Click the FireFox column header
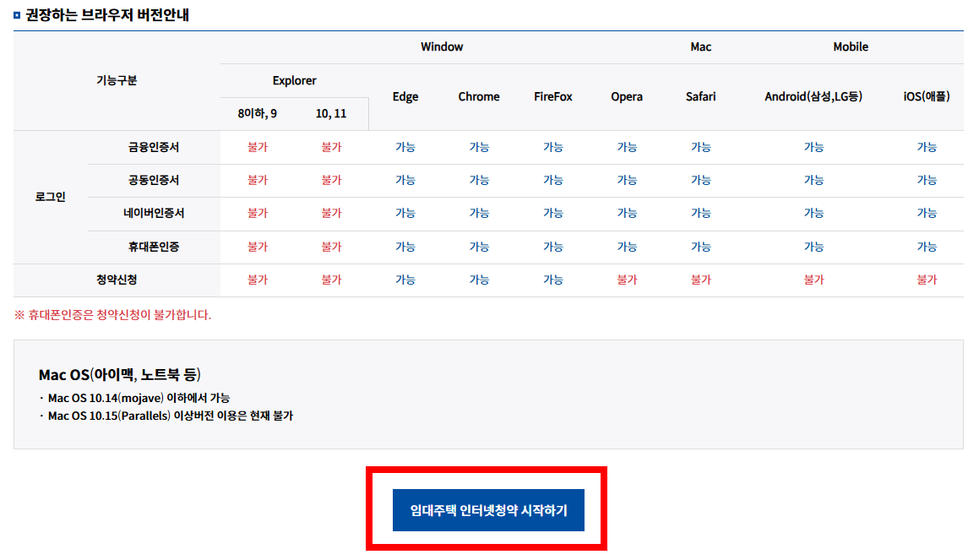 point(552,96)
